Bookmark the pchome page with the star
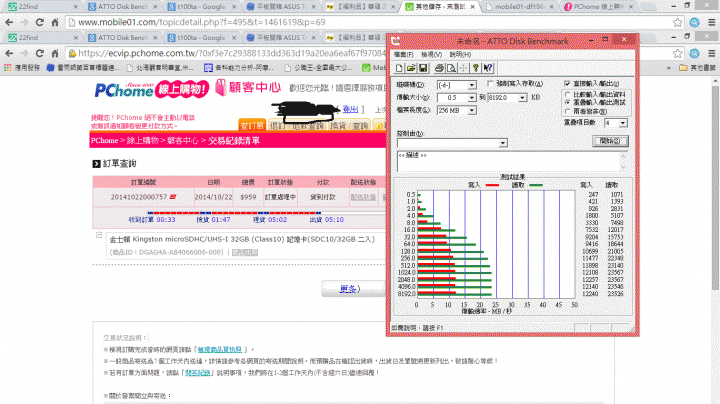 tap(678, 53)
